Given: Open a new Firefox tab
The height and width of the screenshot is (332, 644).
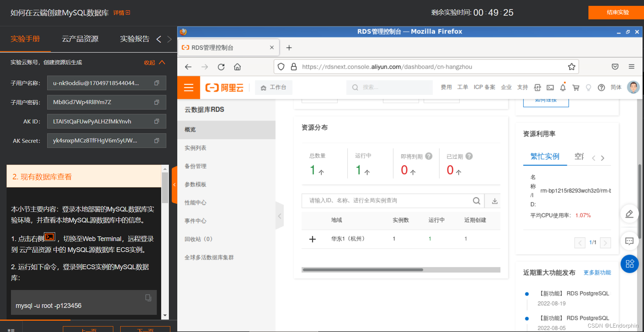Looking at the screenshot, I should coord(289,48).
